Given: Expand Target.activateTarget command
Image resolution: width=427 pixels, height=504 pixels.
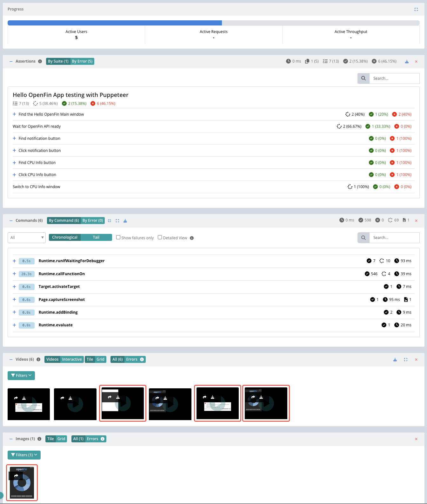Looking at the screenshot, I should (x=14, y=287).
